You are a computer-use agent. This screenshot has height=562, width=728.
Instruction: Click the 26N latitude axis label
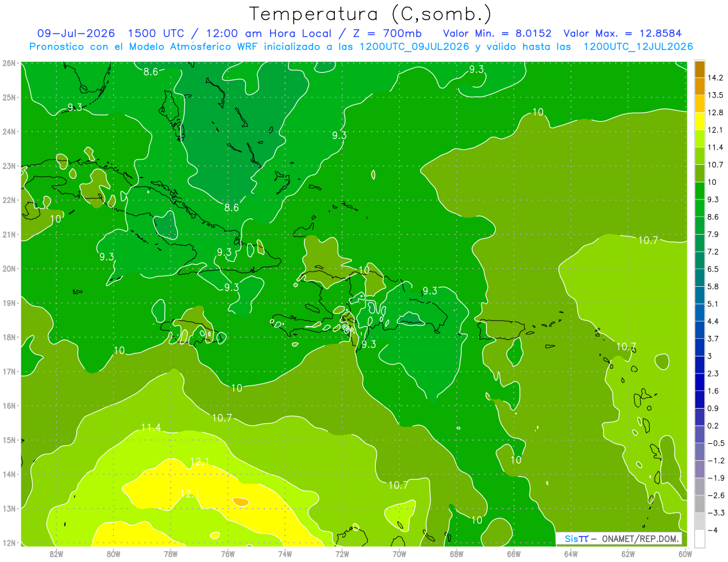pos(8,63)
